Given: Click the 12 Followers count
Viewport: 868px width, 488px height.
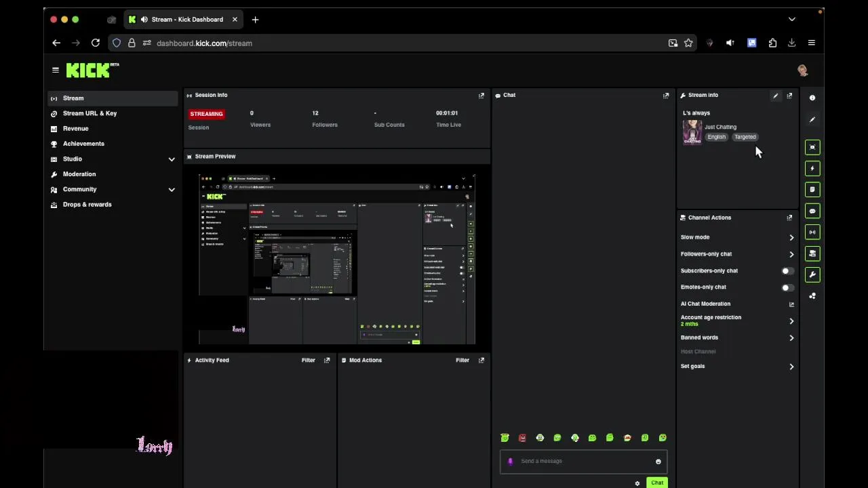Looking at the screenshot, I should click(315, 113).
